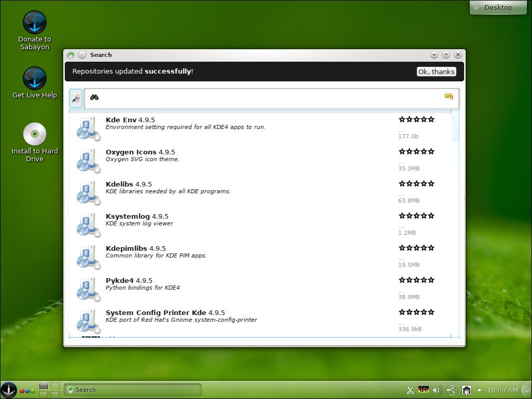Select the Kdepimlibs package icon
The height and width of the screenshot is (399, 532).
click(x=88, y=258)
